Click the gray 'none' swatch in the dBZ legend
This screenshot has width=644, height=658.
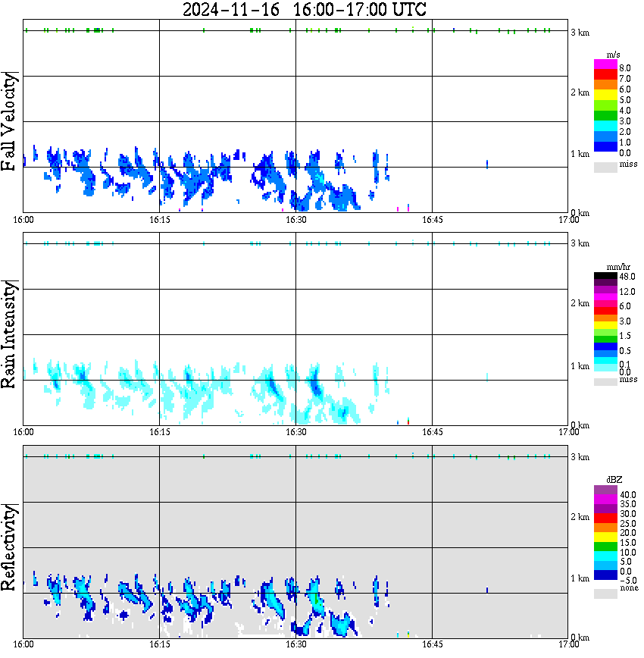tap(605, 594)
